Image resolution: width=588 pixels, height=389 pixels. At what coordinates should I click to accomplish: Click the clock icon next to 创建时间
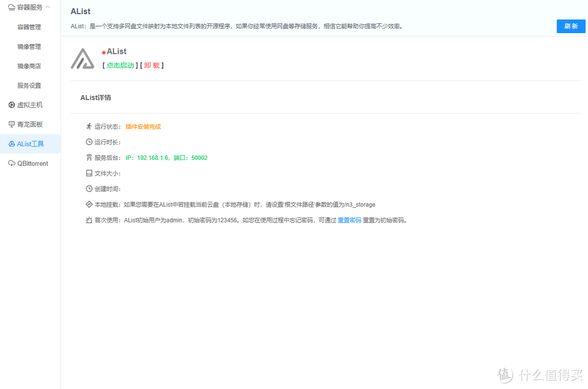tap(89, 189)
